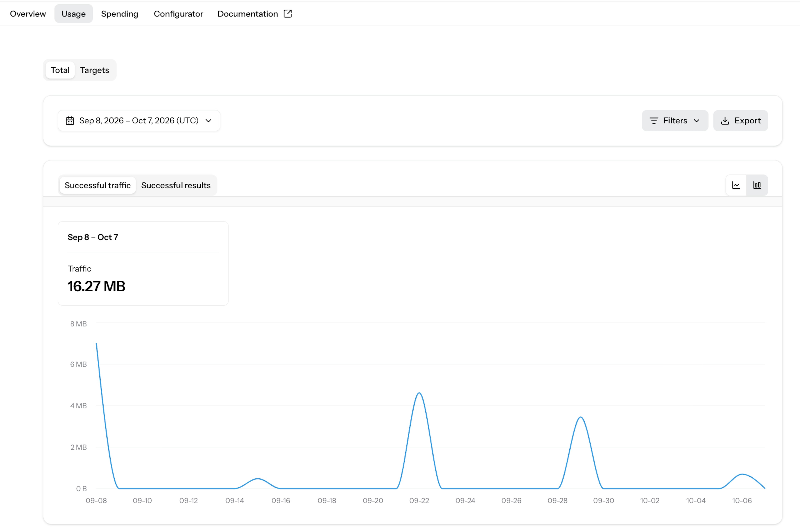Viewport: 800px width, 532px height.
Task: Click the 10-06 x-axis label
Action: pos(742,501)
